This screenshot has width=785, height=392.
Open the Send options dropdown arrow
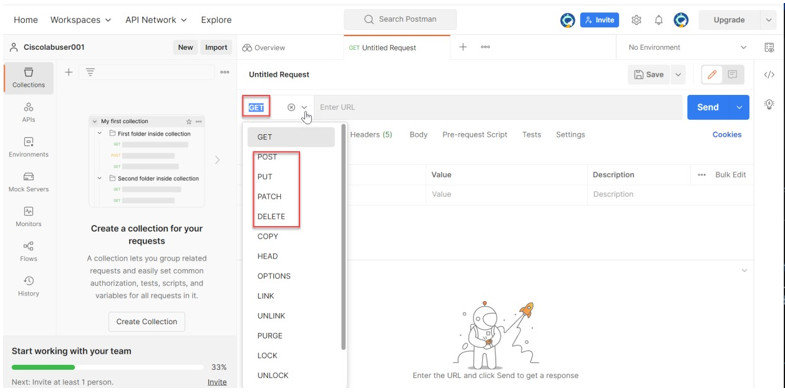click(739, 107)
